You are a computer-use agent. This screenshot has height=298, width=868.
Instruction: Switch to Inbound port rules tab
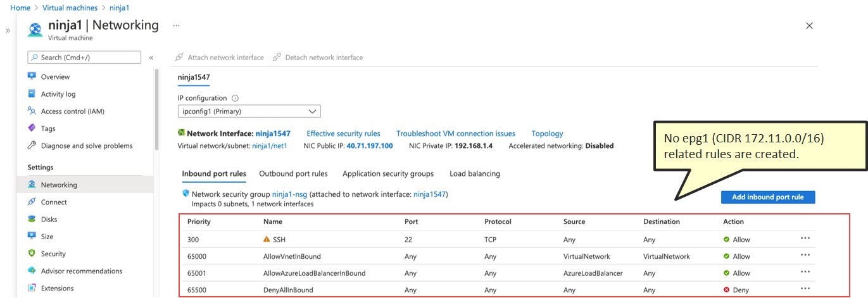click(214, 173)
